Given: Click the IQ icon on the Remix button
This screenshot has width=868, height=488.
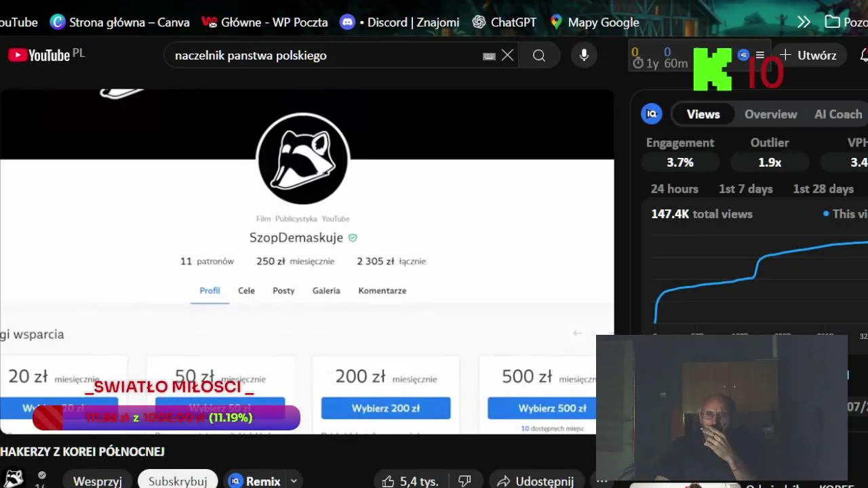Looking at the screenshot, I should pyautogui.click(x=235, y=481).
